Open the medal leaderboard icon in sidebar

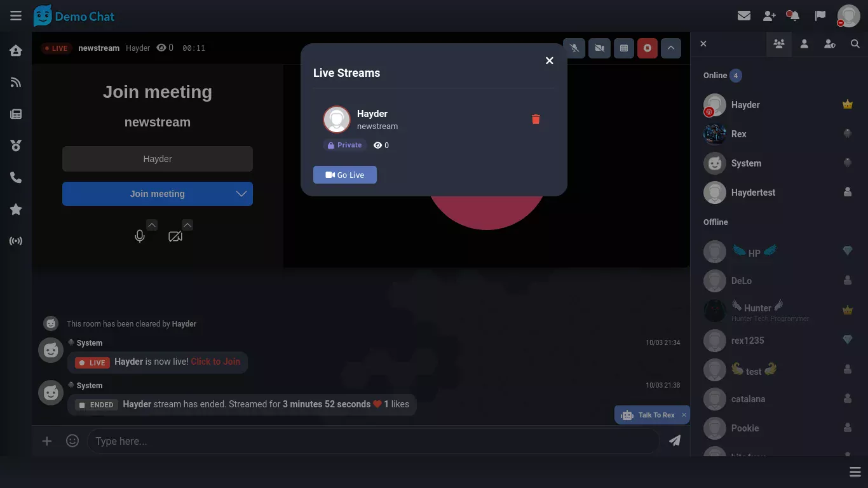tap(16, 146)
